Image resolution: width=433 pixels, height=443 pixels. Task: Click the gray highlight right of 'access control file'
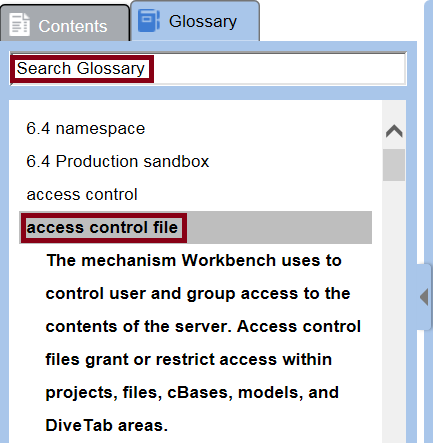(279, 227)
